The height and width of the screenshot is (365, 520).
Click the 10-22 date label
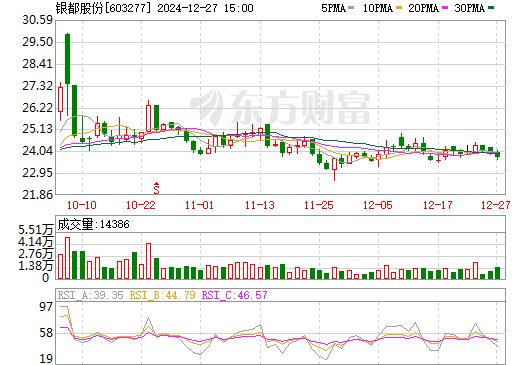(x=141, y=205)
